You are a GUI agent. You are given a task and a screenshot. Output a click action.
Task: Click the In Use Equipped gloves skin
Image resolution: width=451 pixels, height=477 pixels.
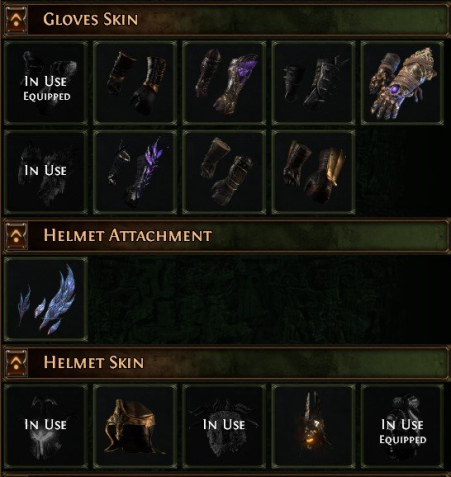[x=46, y=83]
